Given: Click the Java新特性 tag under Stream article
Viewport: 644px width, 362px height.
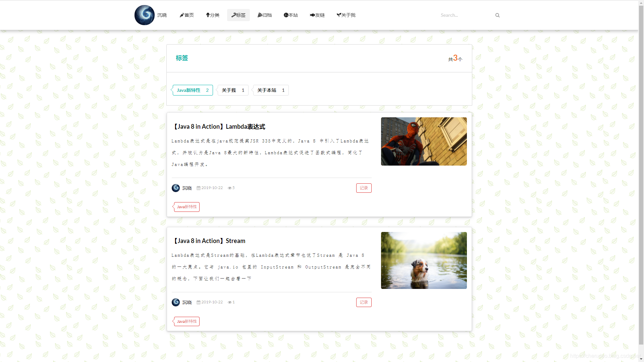Looking at the screenshot, I should tap(186, 321).
